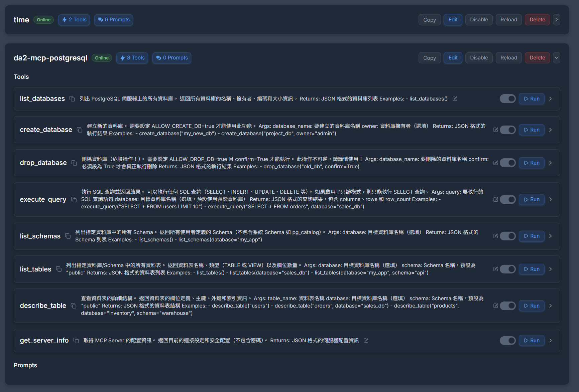This screenshot has height=392, width=579.
Task: Disable the execute_query tool switch
Action: (x=507, y=200)
